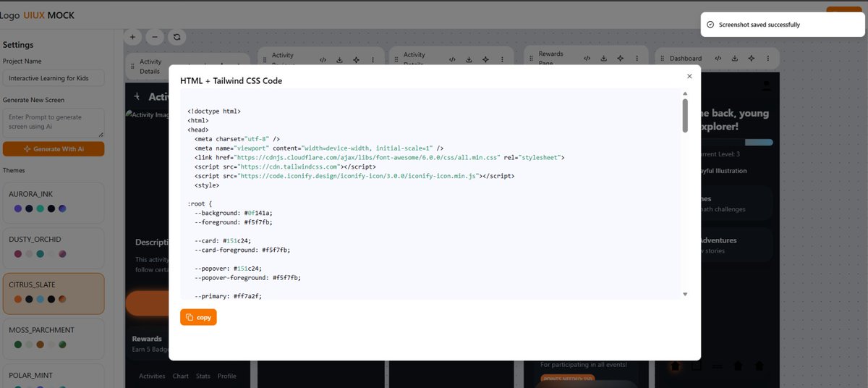Click the first green swatch in MOSS_PARCHMENT
This screenshot has width=868, height=388.
[x=18, y=345]
